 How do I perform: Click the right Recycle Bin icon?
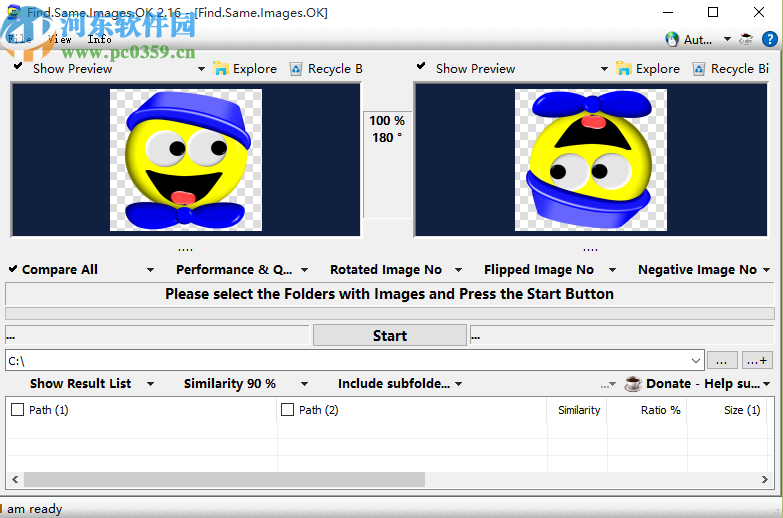[699, 69]
